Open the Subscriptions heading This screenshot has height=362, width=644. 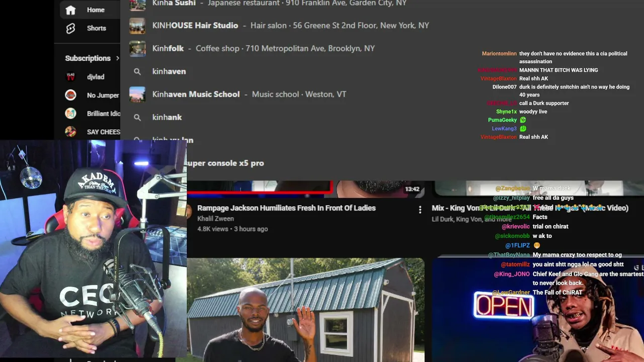[88, 58]
